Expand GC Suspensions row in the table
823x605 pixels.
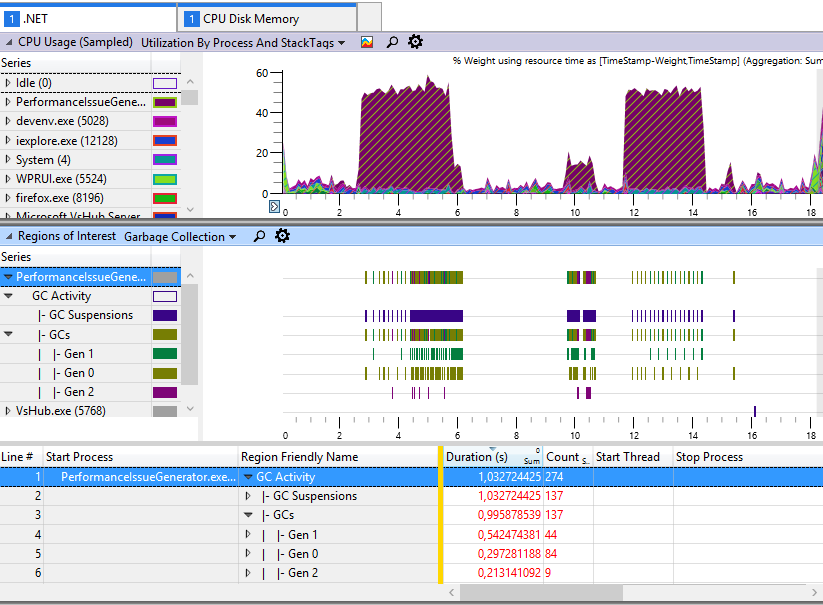point(248,496)
